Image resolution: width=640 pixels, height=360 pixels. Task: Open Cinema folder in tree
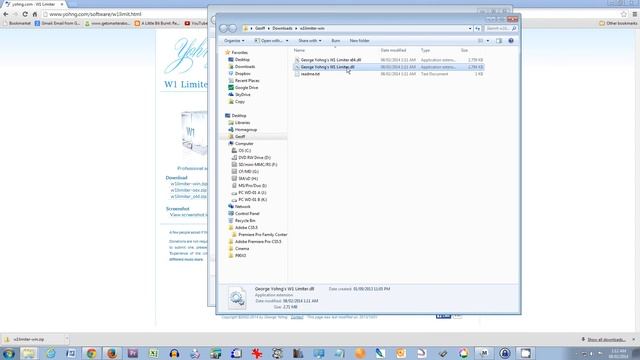pos(242,248)
